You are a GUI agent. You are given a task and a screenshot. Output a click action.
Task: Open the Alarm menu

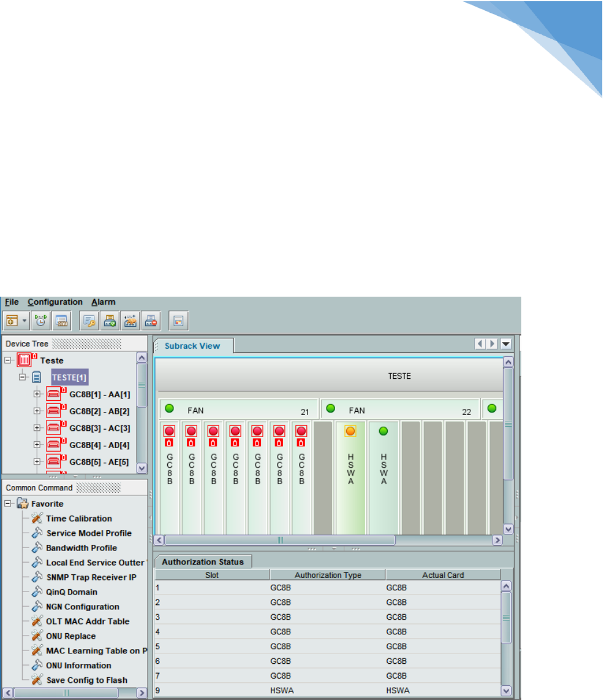(104, 302)
